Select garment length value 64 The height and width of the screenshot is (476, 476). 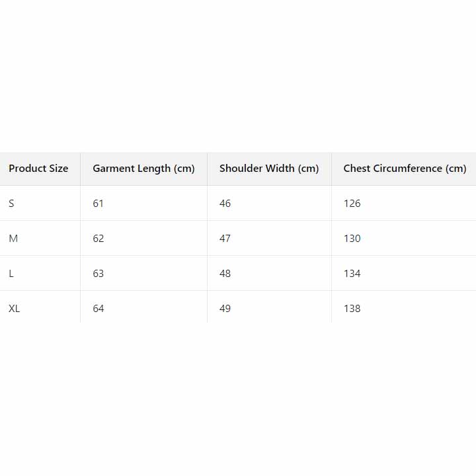(x=99, y=309)
